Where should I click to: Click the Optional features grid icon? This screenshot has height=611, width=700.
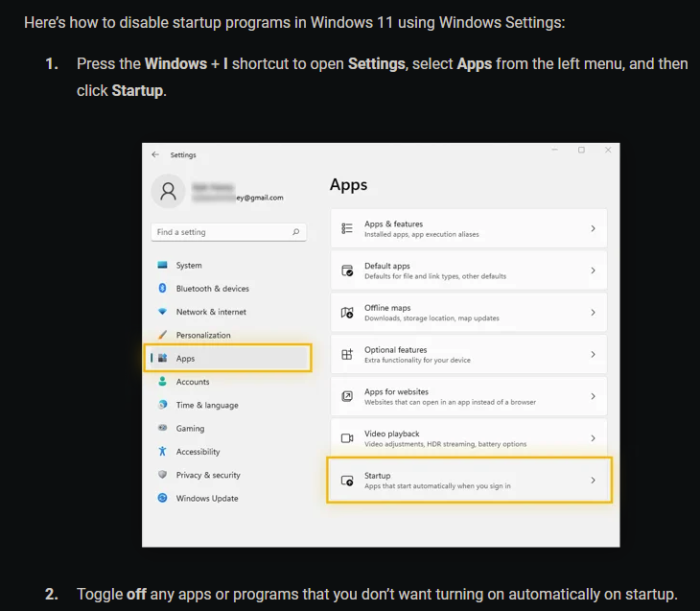[x=347, y=354]
